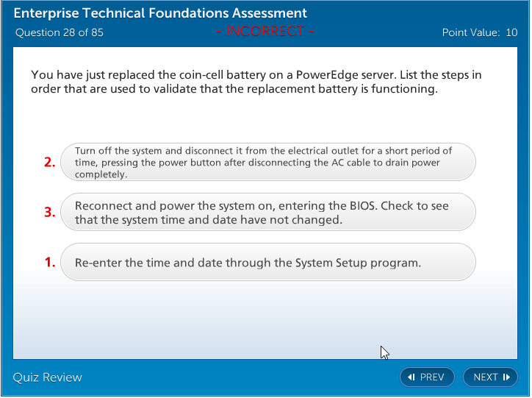Viewport: 532px width, 398px height.
Task: Select the 'Reconnect and power the system on' step
Action: (x=267, y=213)
